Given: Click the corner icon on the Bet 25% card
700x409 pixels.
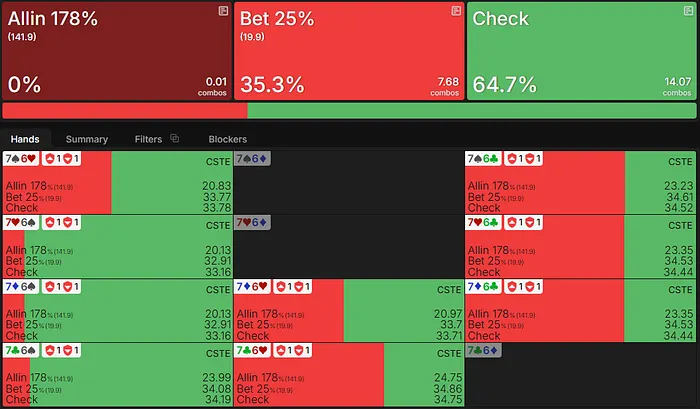Looking at the screenshot, I should [x=456, y=10].
